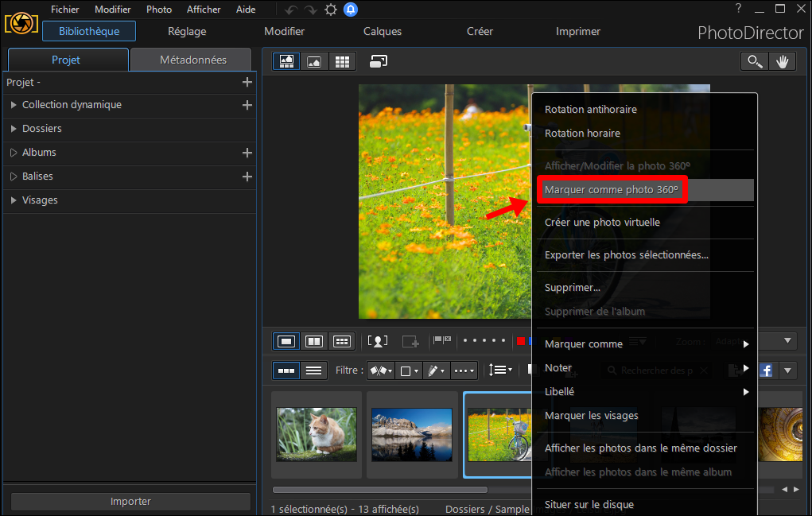Switch to the Métadonnées tab
This screenshot has height=516, width=812.
point(191,60)
